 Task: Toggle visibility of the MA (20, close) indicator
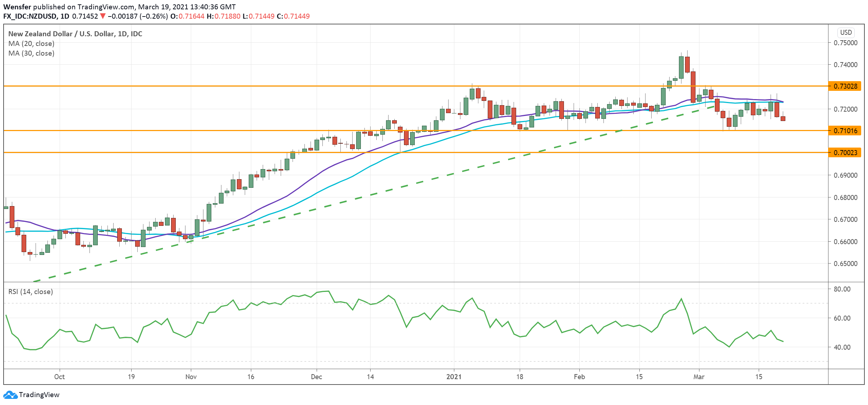(x=31, y=43)
